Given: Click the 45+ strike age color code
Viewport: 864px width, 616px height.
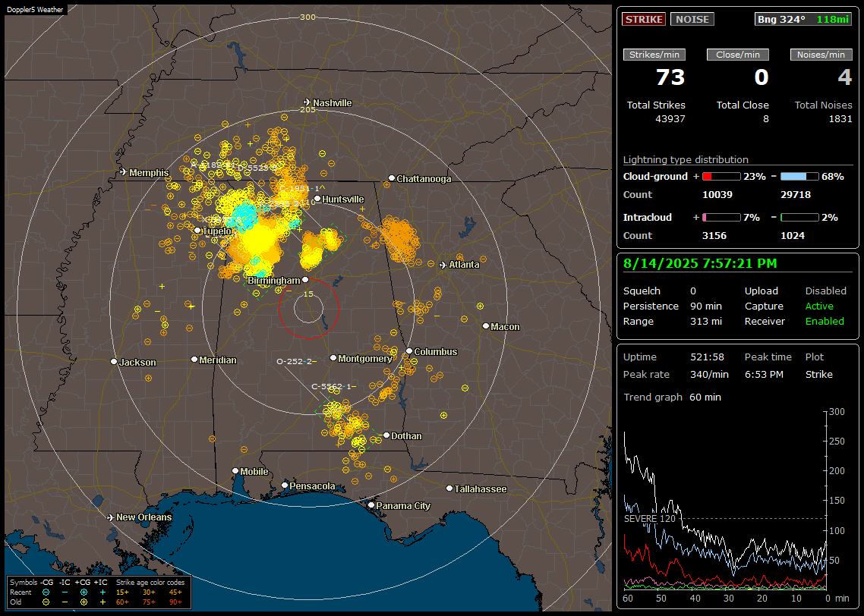Looking at the screenshot, I should tap(175, 592).
